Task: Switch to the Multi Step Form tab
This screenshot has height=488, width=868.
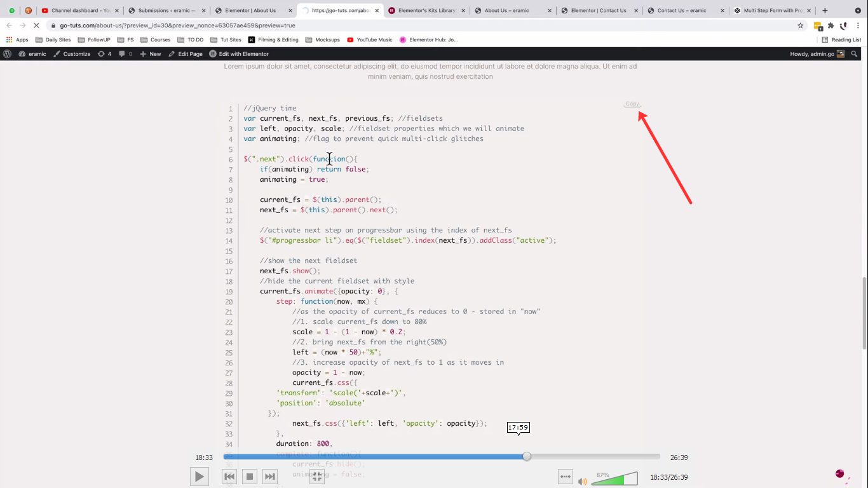Action: 773,10
